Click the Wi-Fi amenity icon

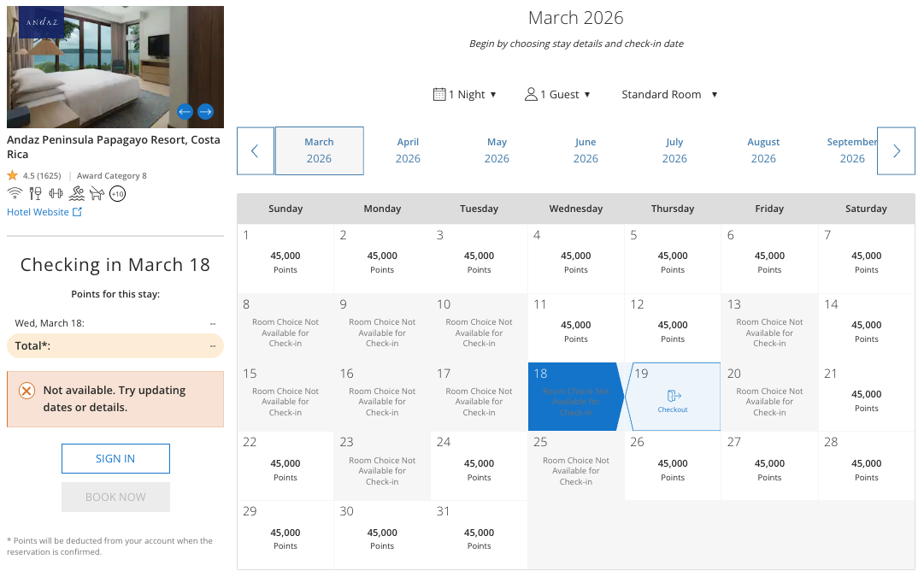click(15, 193)
